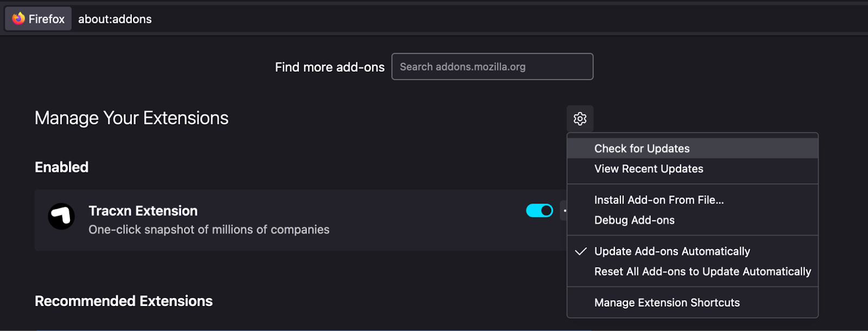Disable the Tracxn Extension toggle switch

point(539,211)
